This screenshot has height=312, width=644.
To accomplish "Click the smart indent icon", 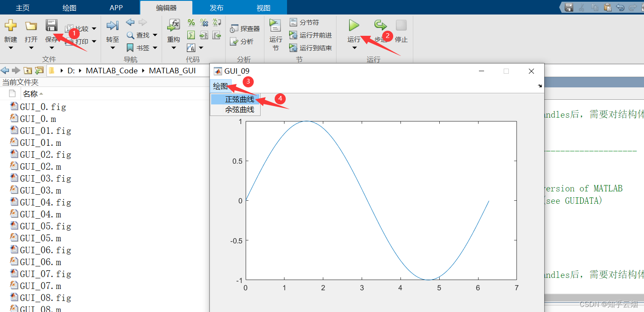I will point(191,35).
